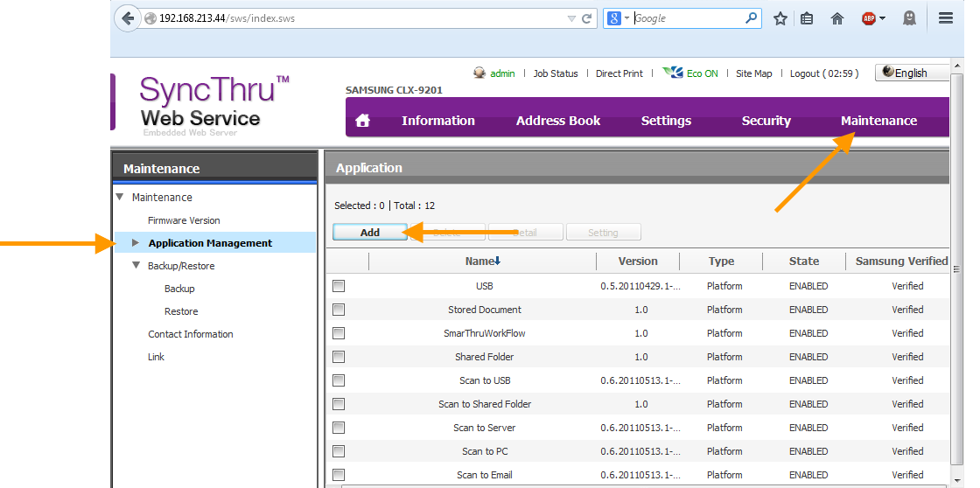Viewport: 980px width, 488px height.
Task: Open the Google search engine selector
Action: (617, 18)
